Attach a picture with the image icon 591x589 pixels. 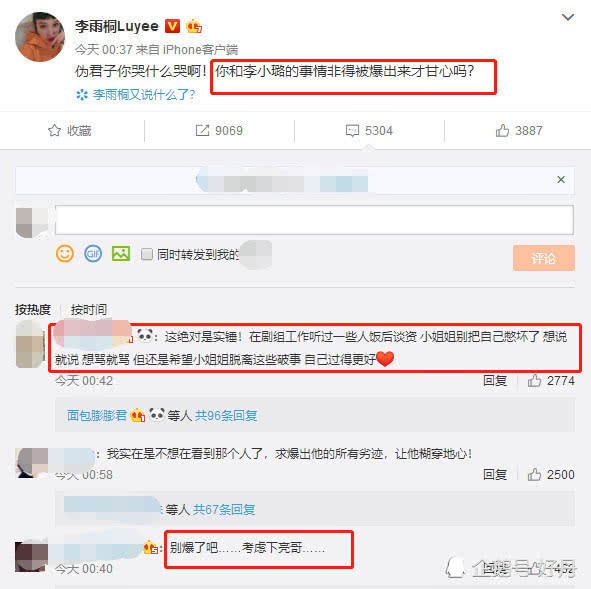coord(121,253)
